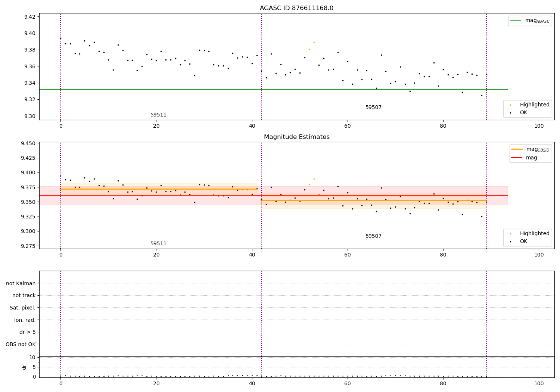This screenshot has height=392, width=560.
Task: Click the x-axis tick '60' in the bottom plot
Action: [x=348, y=384]
